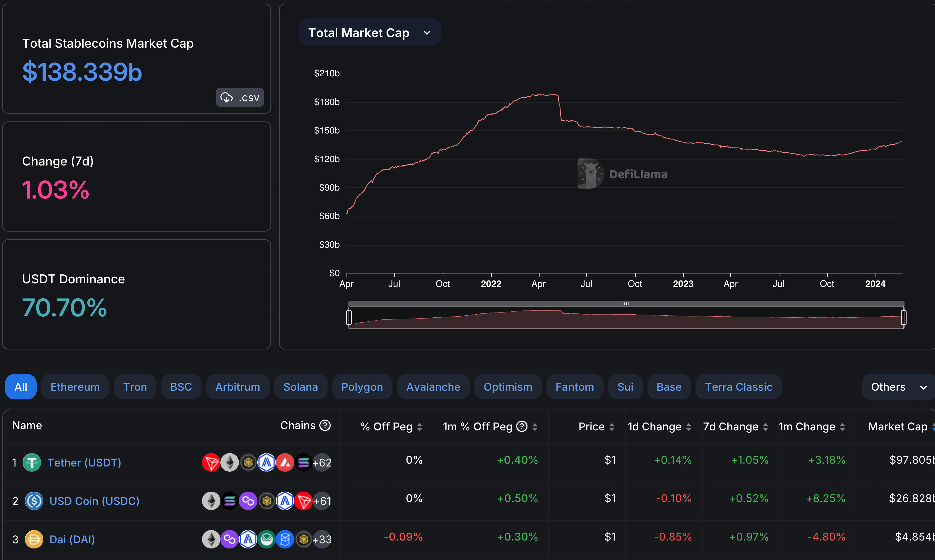Click the Tether coin logo icon
This screenshot has height=560, width=935.
[32, 462]
